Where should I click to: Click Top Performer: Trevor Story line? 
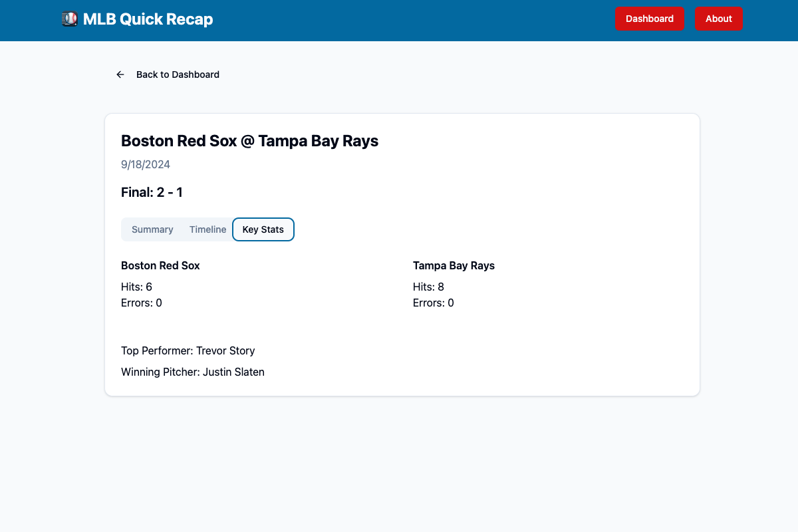point(188,350)
